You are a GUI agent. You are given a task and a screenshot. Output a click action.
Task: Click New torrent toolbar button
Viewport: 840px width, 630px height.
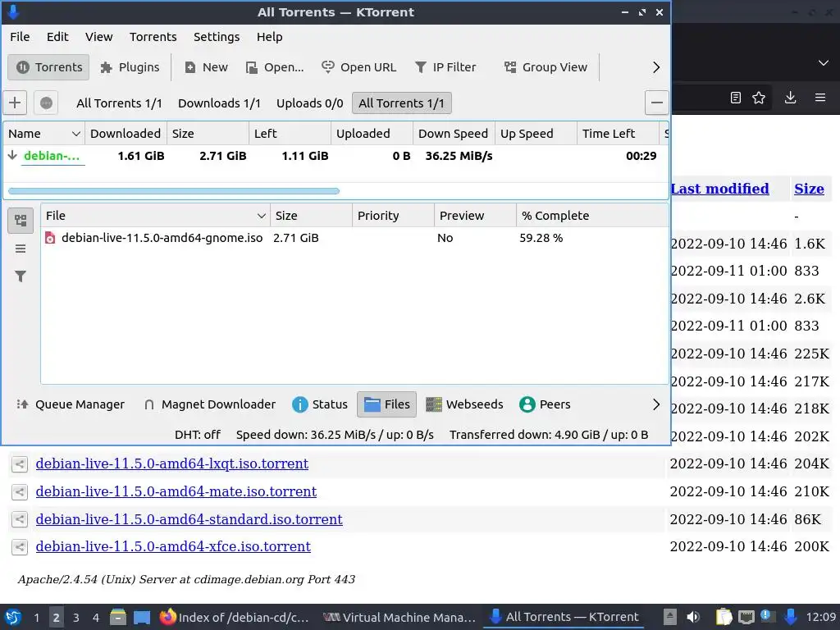tap(206, 67)
